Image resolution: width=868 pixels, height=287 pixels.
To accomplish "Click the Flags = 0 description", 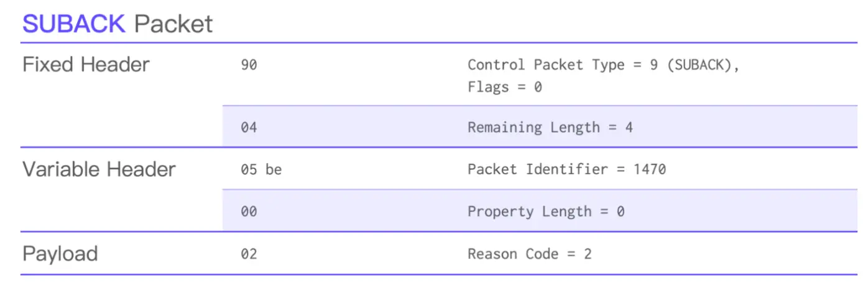I will click(505, 87).
